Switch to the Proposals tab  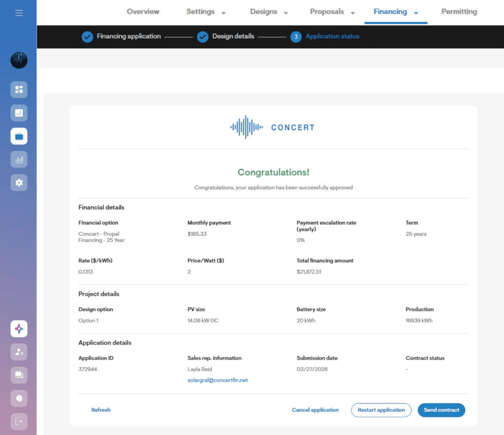[327, 11]
